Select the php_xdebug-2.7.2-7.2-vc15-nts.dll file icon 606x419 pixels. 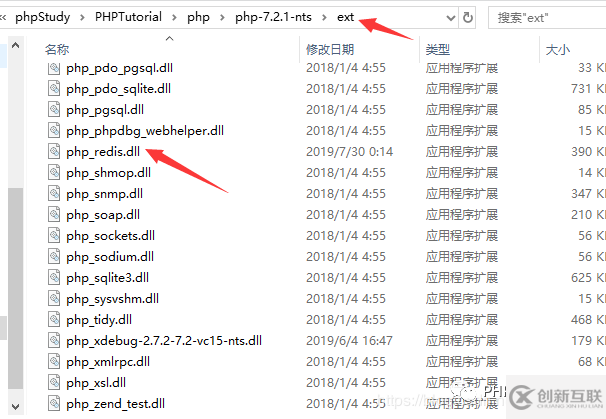54,341
